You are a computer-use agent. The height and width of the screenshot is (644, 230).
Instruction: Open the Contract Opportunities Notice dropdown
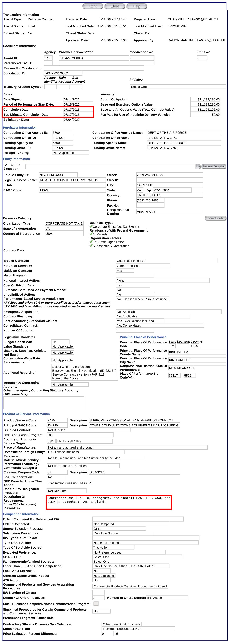click(x=104, y=576)
